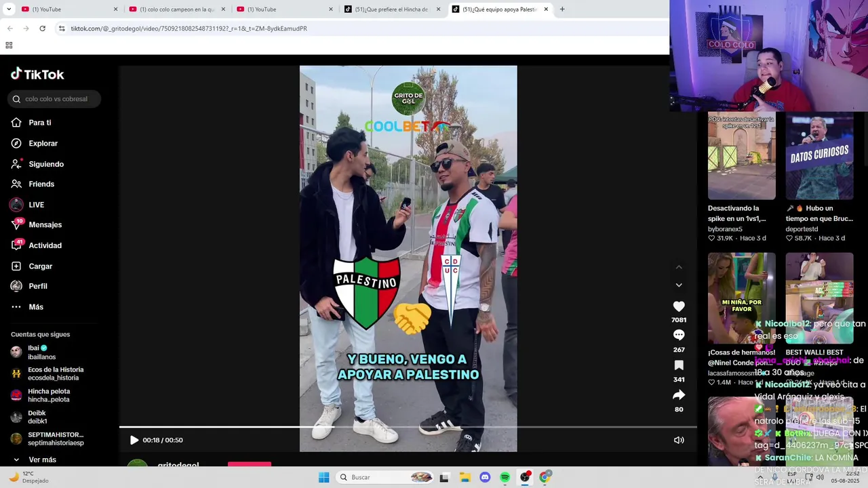Open SEPTIMAHISTOR account

(47, 439)
